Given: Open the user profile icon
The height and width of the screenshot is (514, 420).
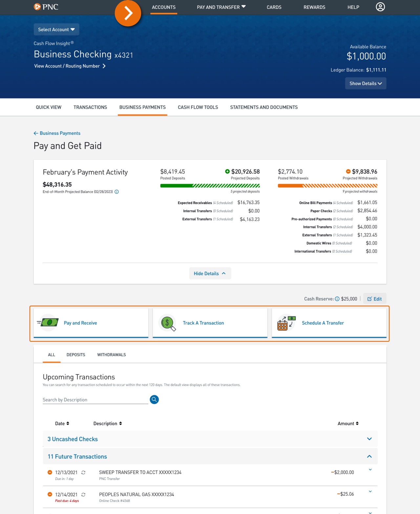Looking at the screenshot, I should pos(380,7).
